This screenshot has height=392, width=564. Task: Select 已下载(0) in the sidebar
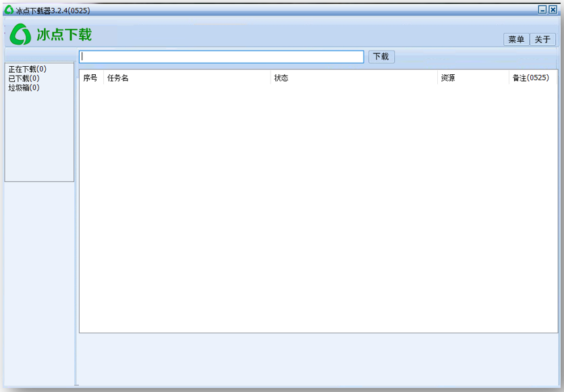click(24, 78)
